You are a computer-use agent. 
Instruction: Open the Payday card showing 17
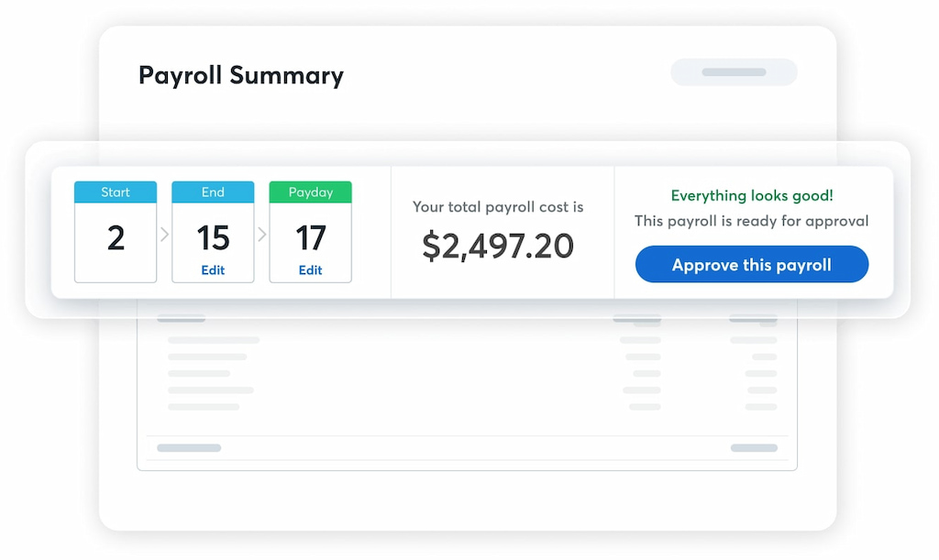tap(310, 229)
